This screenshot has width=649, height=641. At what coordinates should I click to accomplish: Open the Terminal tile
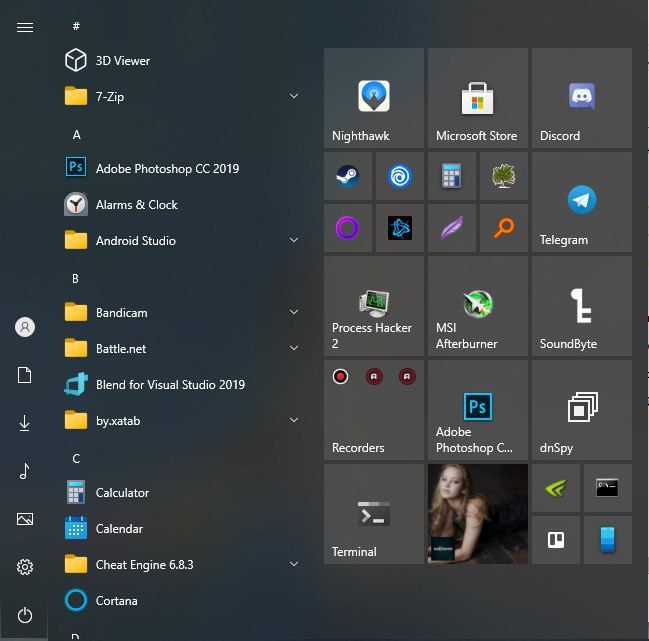(374, 514)
